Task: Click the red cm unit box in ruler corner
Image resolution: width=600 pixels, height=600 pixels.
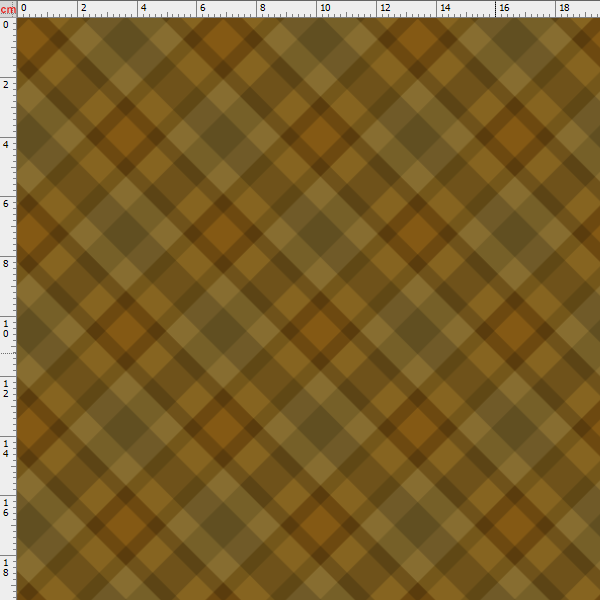Action: tap(8, 8)
